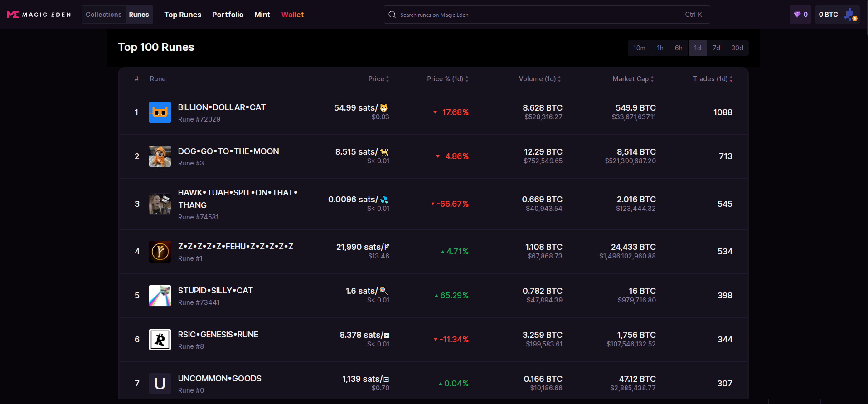Open the BILLION•DOLLAR•CAT rune name
The width and height of the screenshot is (868, 404).
(x=222, y=107)
